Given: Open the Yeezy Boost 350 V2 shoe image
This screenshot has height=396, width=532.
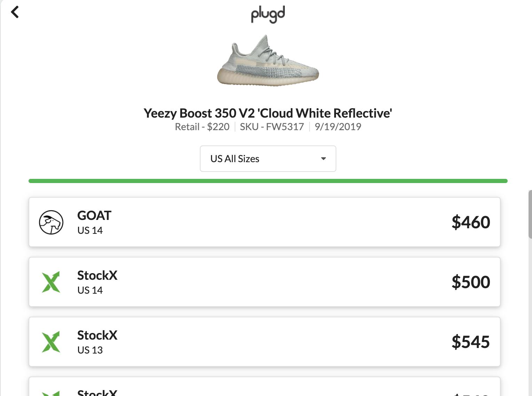Looking at the screenshot, I should point(268,60).
